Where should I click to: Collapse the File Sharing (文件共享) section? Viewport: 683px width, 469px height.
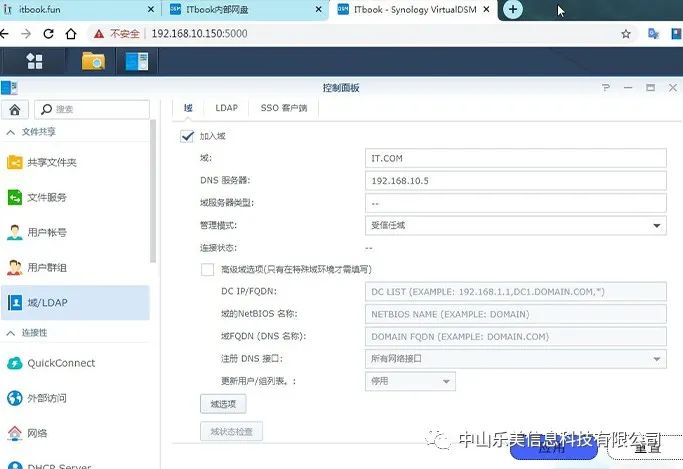[x=11, y=132]
